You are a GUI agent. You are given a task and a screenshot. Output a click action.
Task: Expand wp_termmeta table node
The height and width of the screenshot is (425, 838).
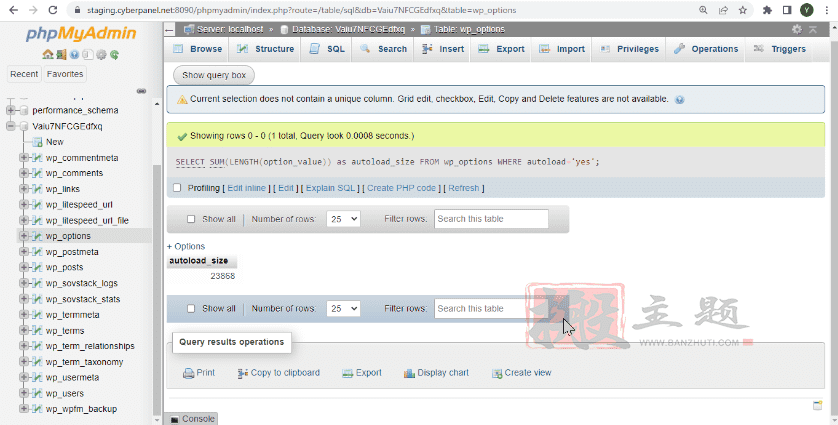pos(23,315)
